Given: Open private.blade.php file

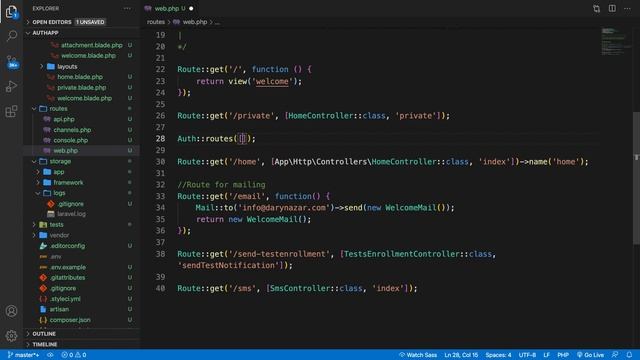Looking at the screenshot, I should (82, 87).
